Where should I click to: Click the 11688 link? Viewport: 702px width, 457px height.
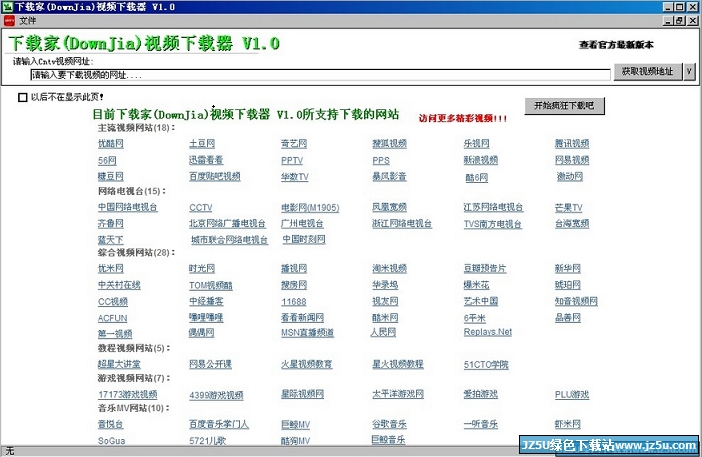294,302
